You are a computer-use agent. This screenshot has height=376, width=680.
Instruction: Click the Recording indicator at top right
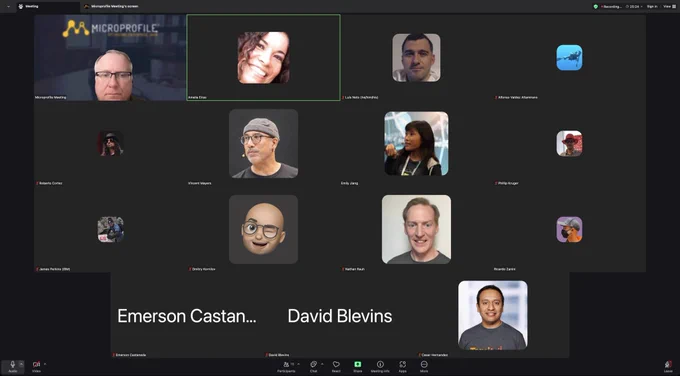click(x=612, y=7)
